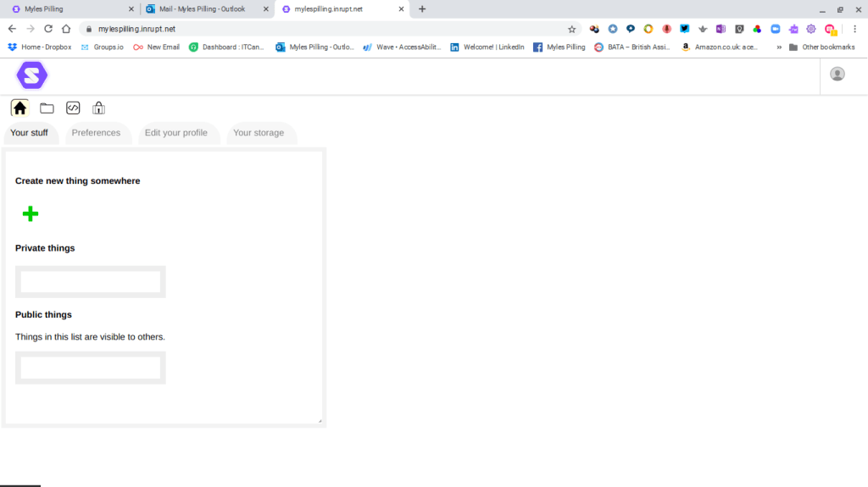Open Chrome's three-dot menu

854,29
